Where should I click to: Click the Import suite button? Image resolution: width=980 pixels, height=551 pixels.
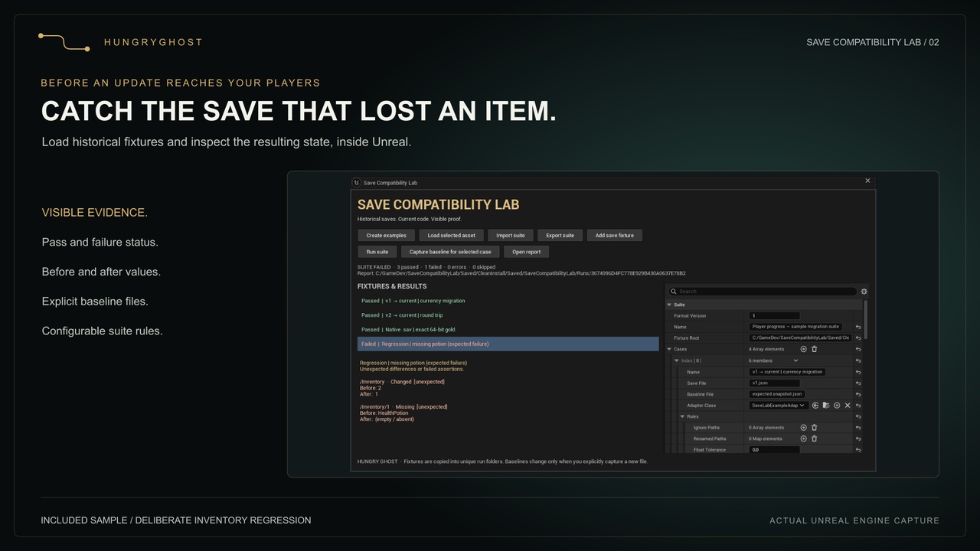coord(511,236)
